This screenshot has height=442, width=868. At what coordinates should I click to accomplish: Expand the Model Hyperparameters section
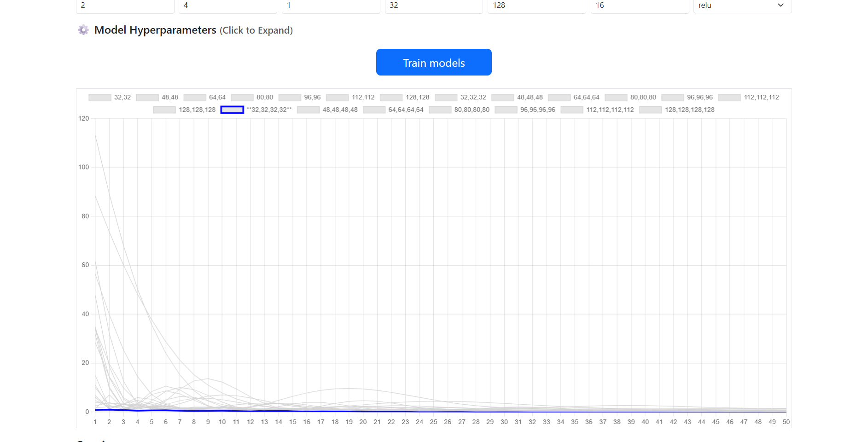(x=193, y=30)
